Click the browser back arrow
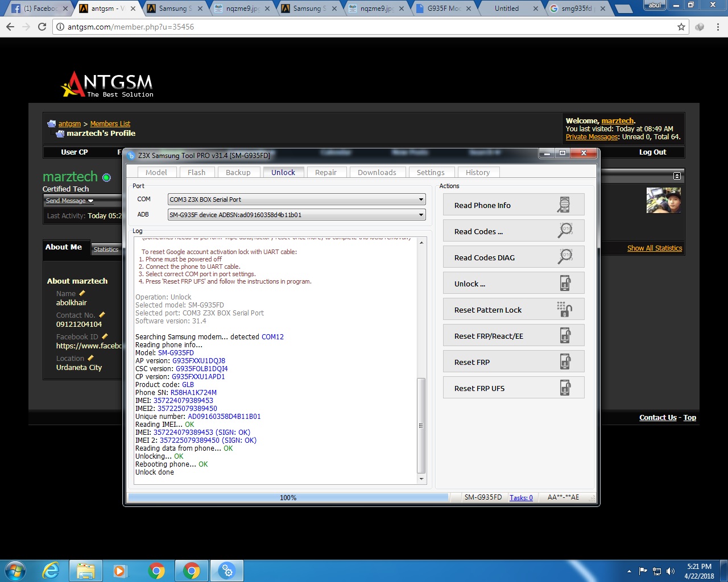 click(x=10, y=27)
